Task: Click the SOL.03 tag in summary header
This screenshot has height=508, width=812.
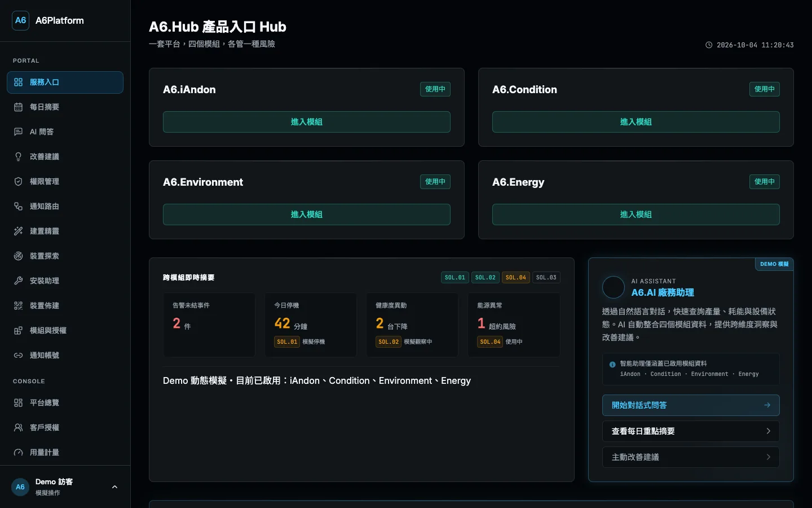Action: [x=546, y=278]
